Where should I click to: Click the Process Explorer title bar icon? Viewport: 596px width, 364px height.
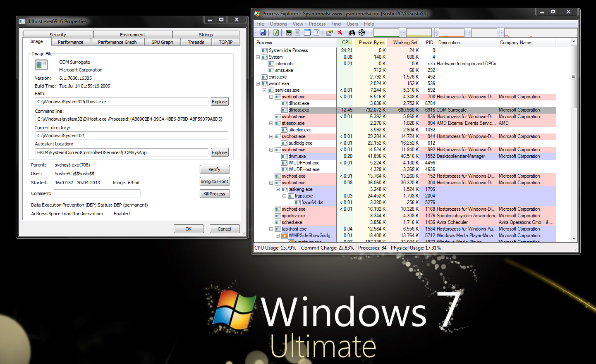click(257, 14)
